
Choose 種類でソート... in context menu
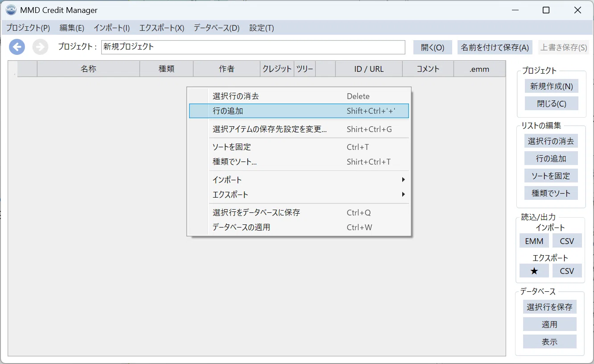point(299,162)
